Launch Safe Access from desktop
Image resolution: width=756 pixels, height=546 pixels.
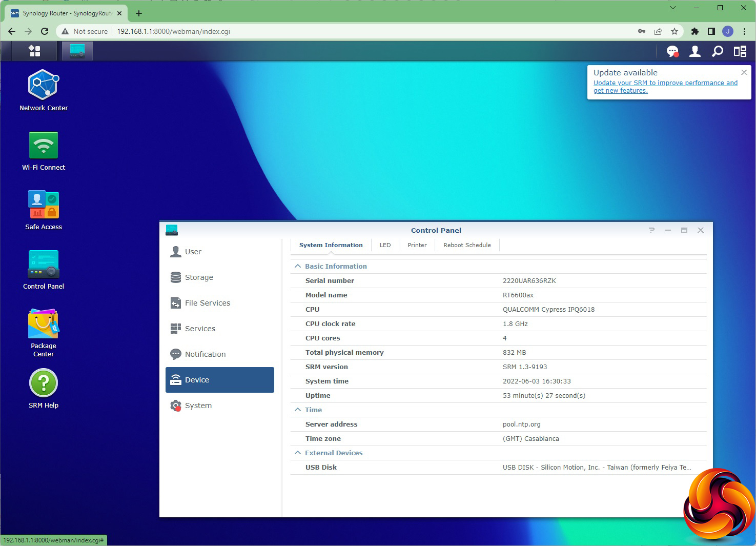pos(44,210)
